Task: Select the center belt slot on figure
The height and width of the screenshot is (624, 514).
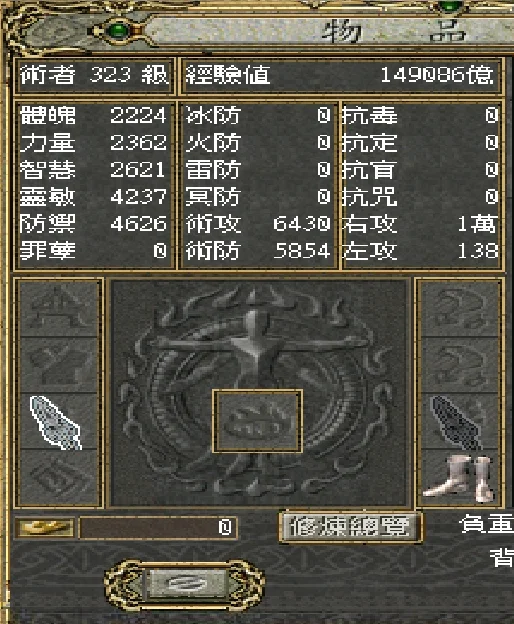Action: [258, 421]
